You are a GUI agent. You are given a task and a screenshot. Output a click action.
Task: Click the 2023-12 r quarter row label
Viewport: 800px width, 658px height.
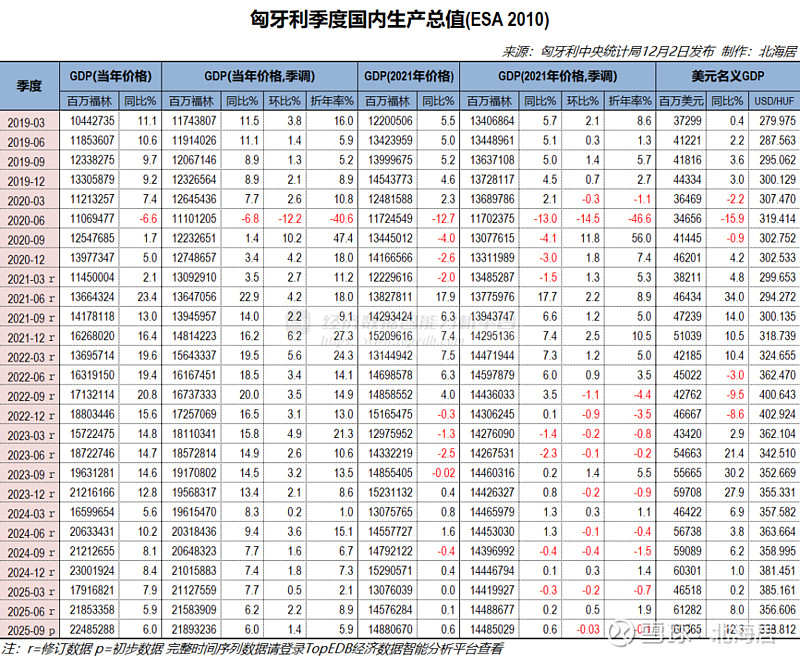[x=31, y=494]
